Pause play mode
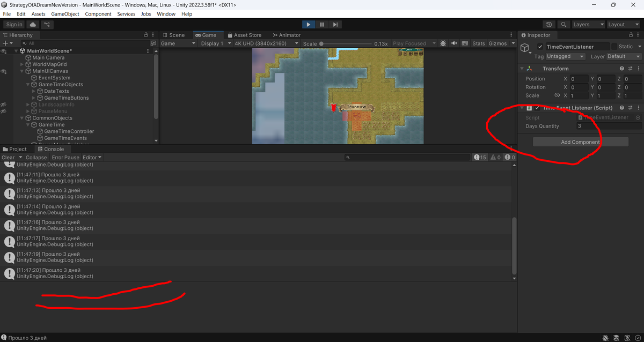This screenshot has width=644, height=342. click(x=322, y=25)
